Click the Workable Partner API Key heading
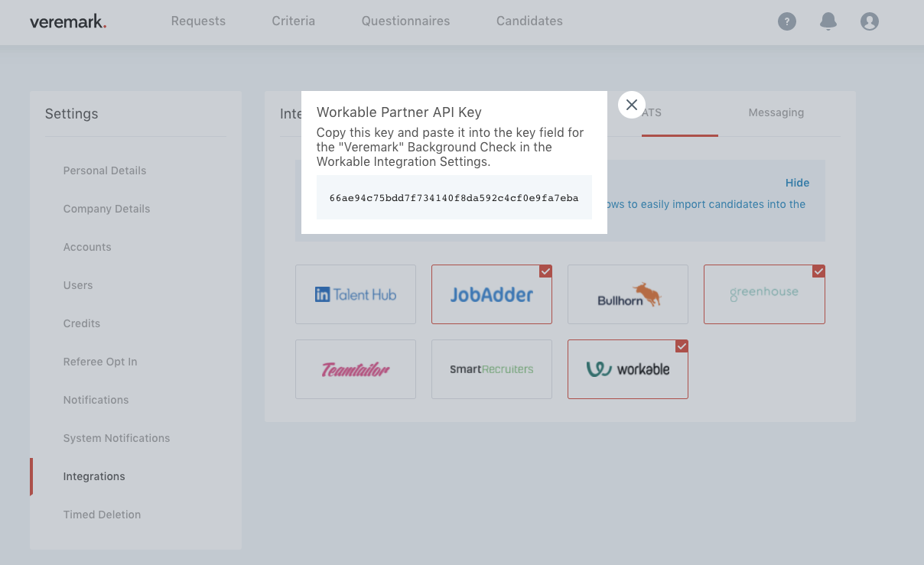 coord(399,112)
